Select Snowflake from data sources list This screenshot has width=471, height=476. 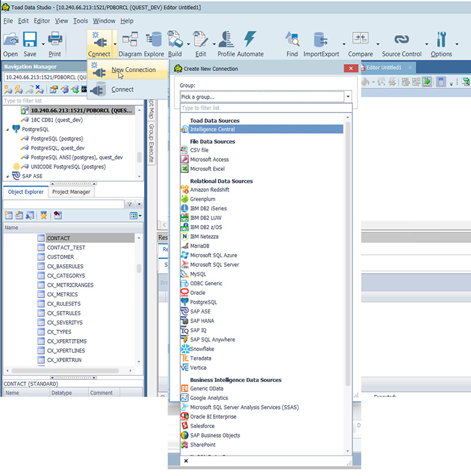click(x=202, y=349)
